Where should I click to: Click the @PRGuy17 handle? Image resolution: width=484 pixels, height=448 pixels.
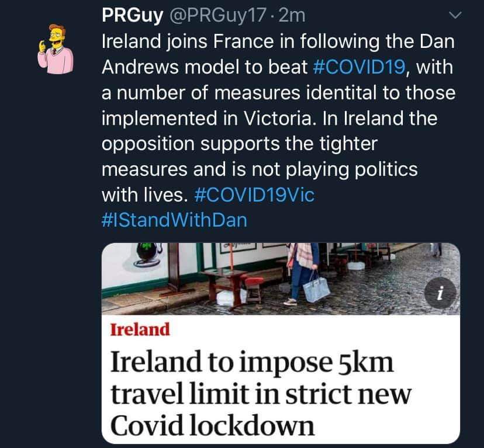click(x=217, y=15)
